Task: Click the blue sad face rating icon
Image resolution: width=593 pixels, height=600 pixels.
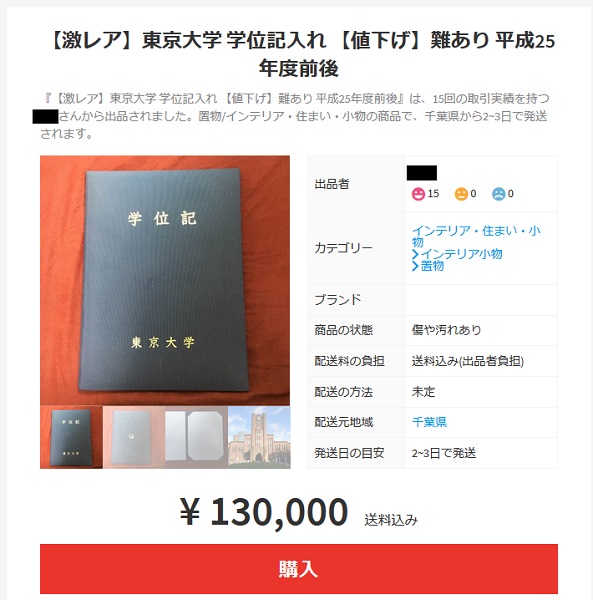Action: pyautogui.click(x=499, y=194)
